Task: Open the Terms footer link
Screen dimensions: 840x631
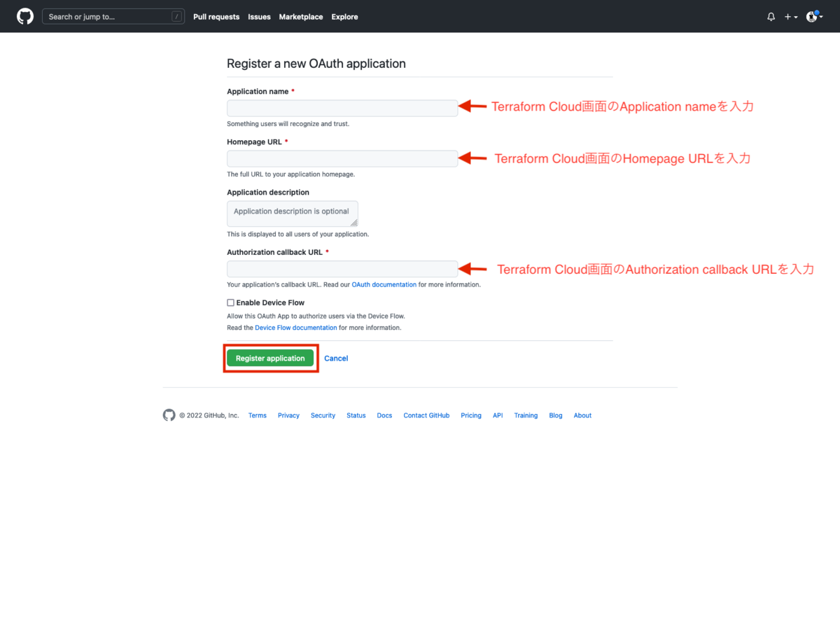Action: coord(258,415)
